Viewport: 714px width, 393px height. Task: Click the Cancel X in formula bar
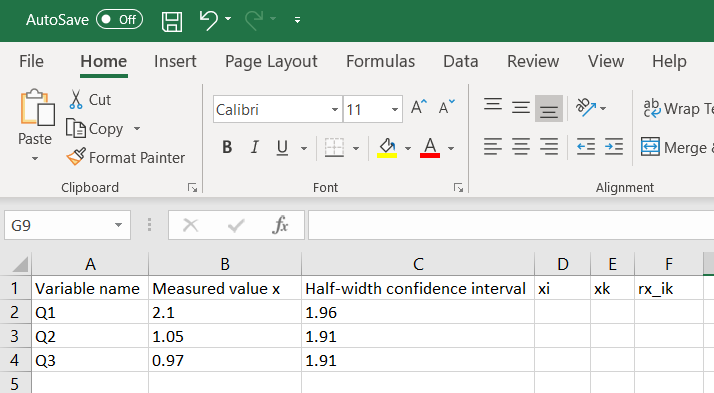(x=190, y=225)
